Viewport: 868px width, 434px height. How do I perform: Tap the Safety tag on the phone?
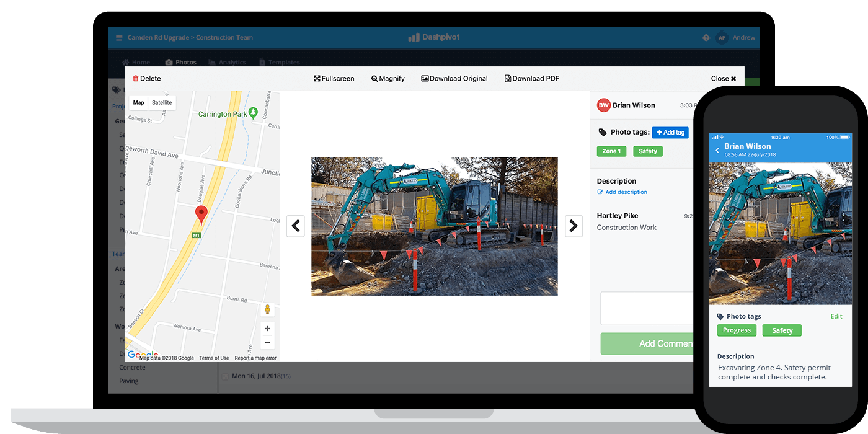click(782, 330)
